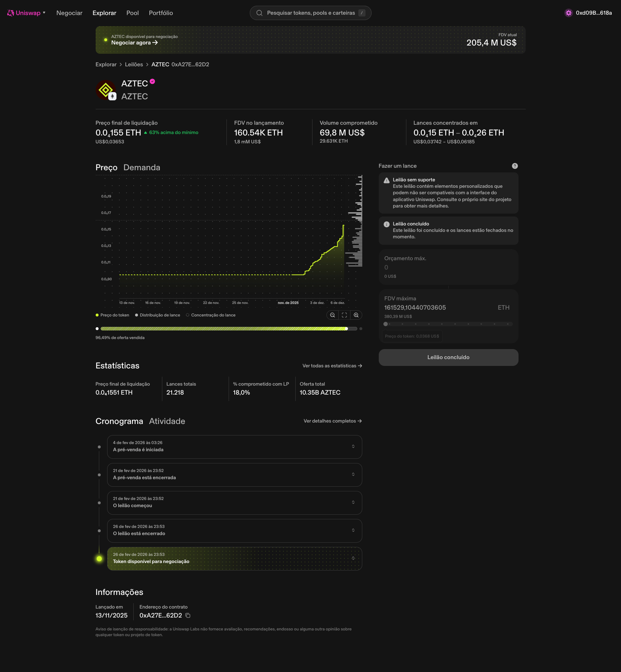This screenshot has height=672, width=621.
Task: Open help icon for Fazer um lance
Action: pos(515,166)
